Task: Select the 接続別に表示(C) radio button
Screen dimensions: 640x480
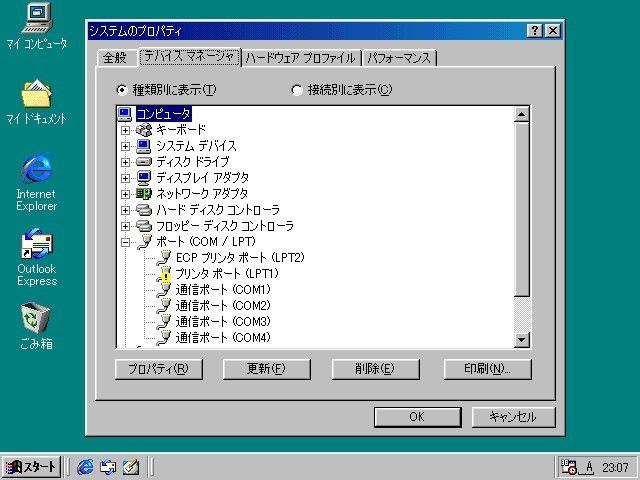Action: pos(297,90)
